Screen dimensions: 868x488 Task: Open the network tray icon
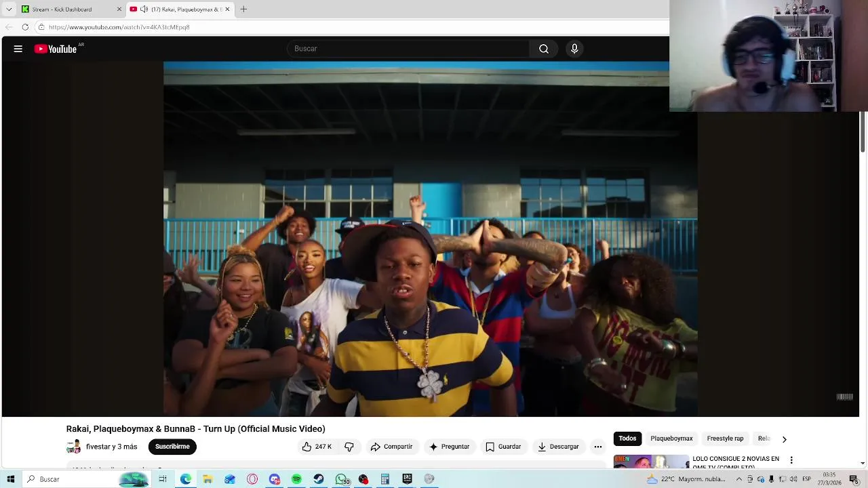click(x=783, y=479)
